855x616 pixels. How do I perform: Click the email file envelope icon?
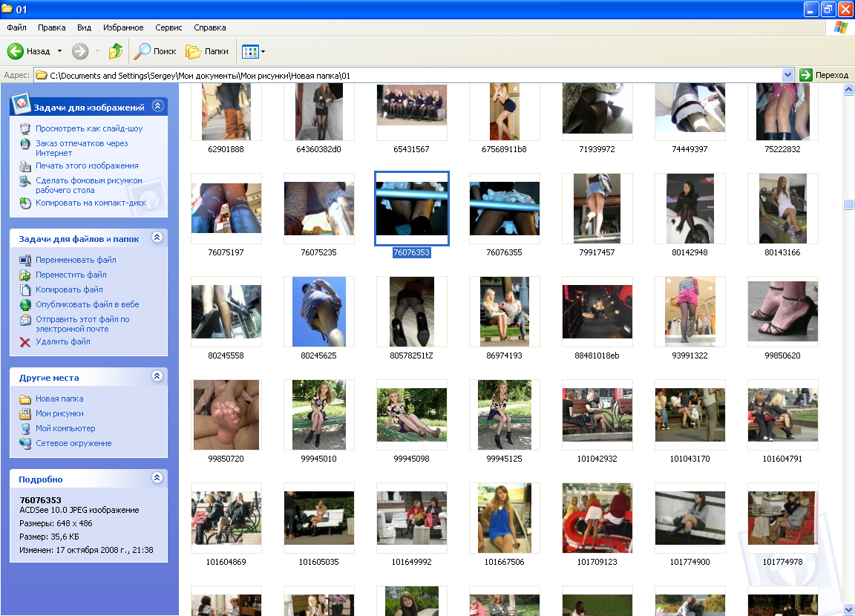[25, 320]
